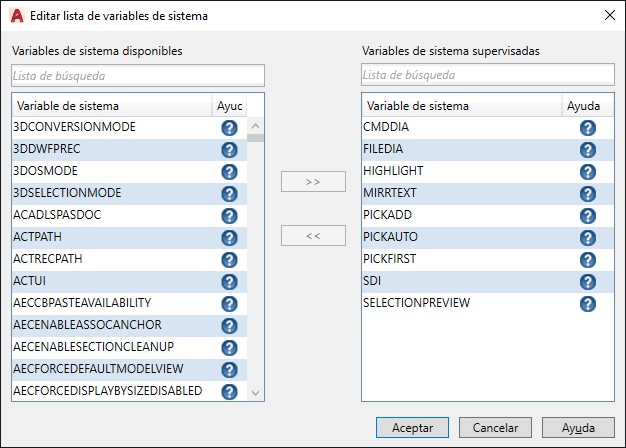Select HIGHLIGHT in supervised list
This screenshot has height=448, width=626.
coord(394,171)
